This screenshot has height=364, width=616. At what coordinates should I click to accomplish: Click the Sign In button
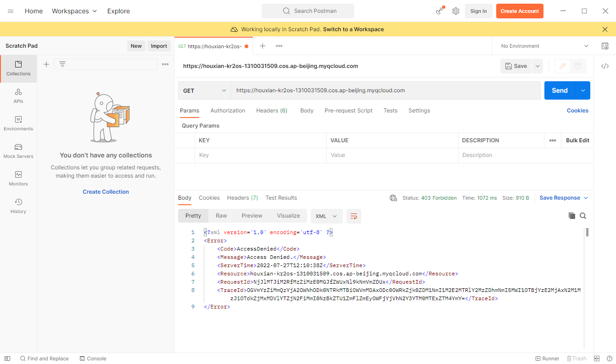coord(478,11)
